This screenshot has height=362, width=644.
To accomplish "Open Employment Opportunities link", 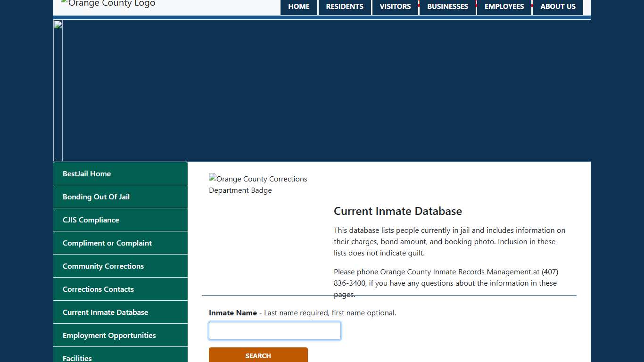I will (x=109, y=336).
